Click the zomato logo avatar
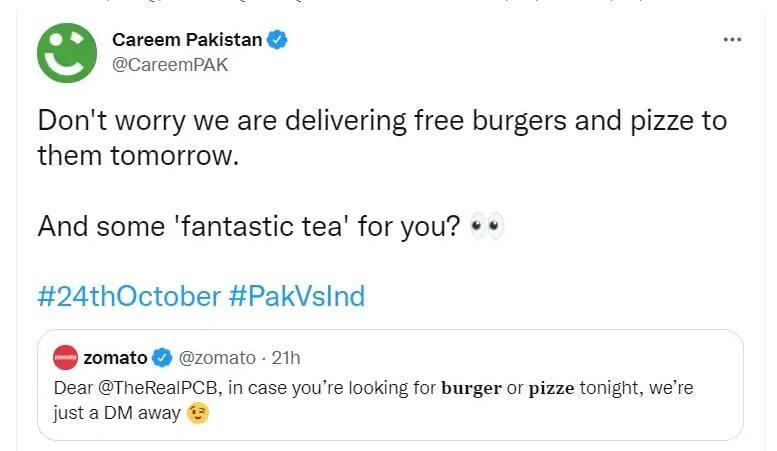 tap(64, 357)
